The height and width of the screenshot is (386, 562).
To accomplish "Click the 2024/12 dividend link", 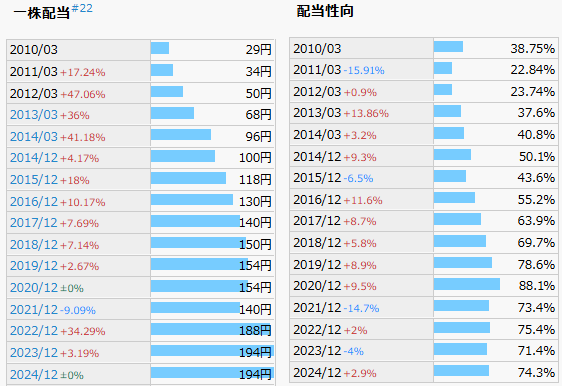I will pos(34,374).
